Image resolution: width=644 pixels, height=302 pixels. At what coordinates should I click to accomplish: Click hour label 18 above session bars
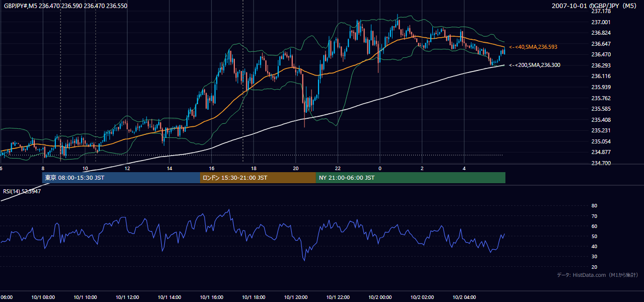coord(253,168)
